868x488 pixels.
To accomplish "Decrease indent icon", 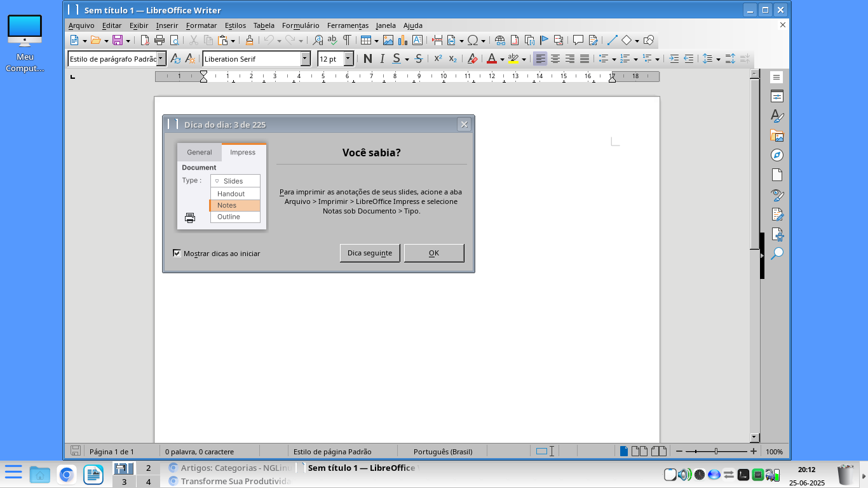I will (x=688, y=58).
